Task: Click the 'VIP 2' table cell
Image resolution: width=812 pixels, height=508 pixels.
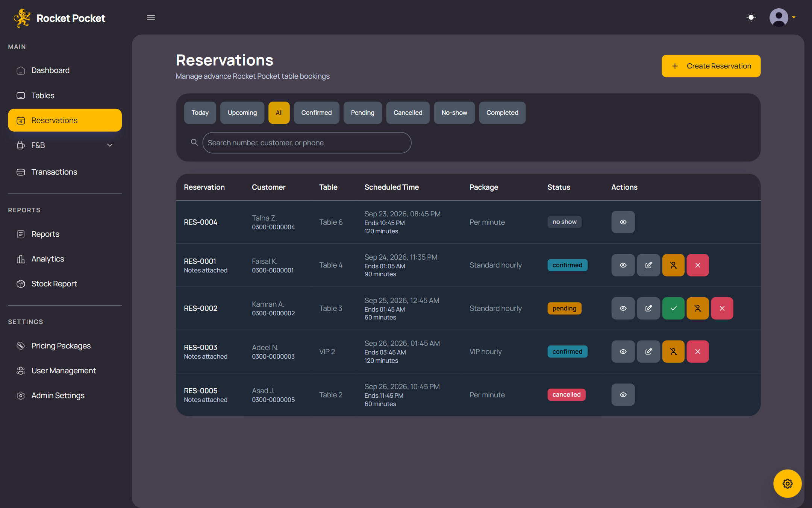Action: pyautogui.click(x=327, y=351)
